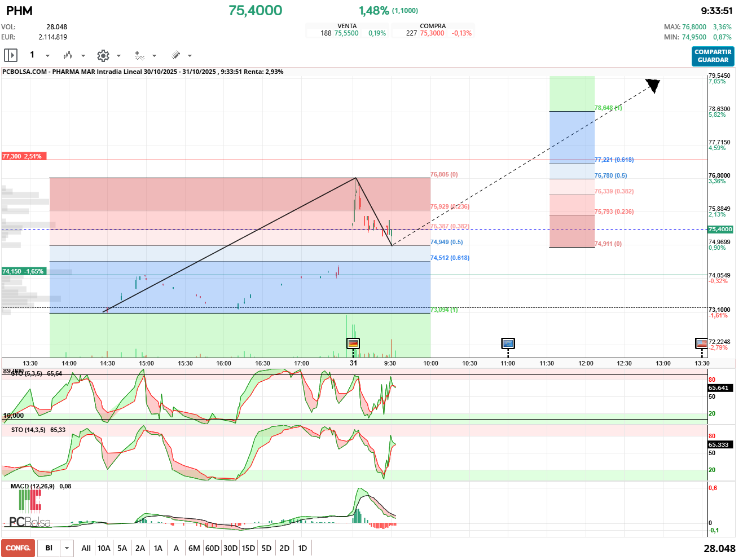Select the candlestick chart type icon

67,55
